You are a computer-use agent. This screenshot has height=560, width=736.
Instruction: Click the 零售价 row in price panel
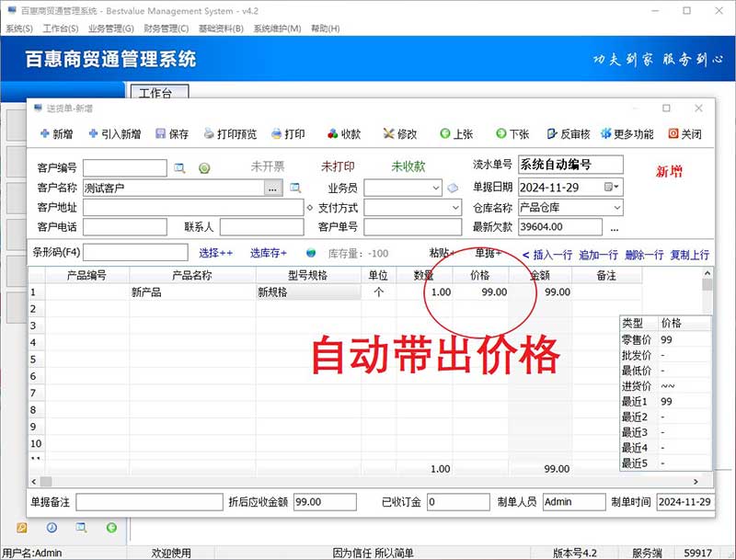(665, 339)
